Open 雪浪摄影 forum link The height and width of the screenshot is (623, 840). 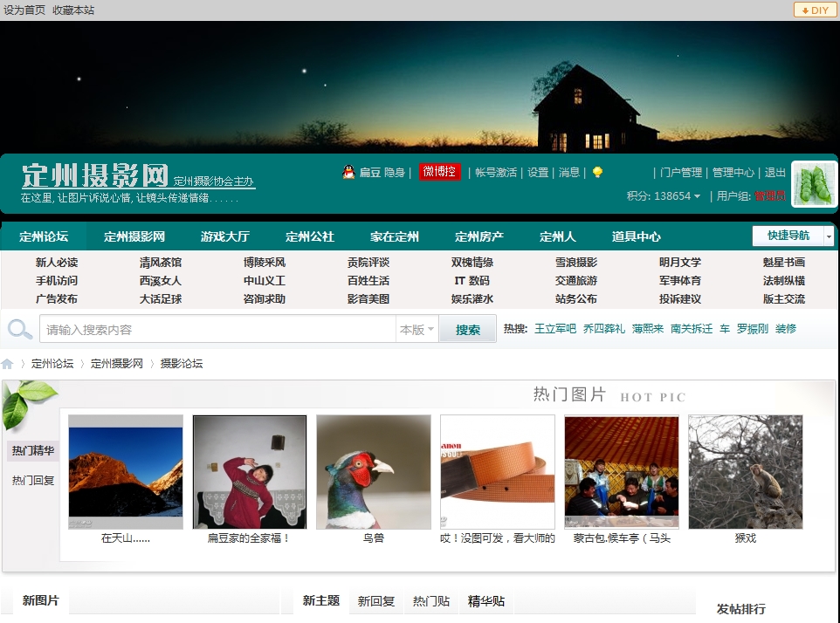576,263
